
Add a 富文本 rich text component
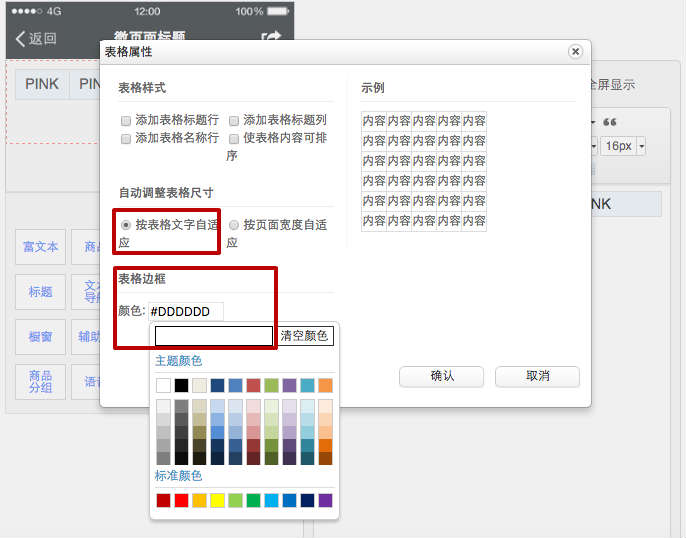pos(41,247)
